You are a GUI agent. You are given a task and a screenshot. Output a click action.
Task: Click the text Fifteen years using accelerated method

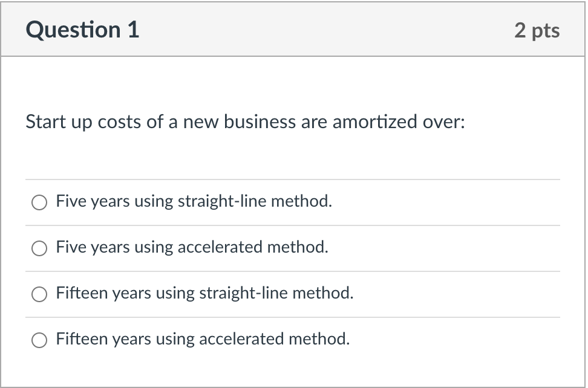[201, 339]
